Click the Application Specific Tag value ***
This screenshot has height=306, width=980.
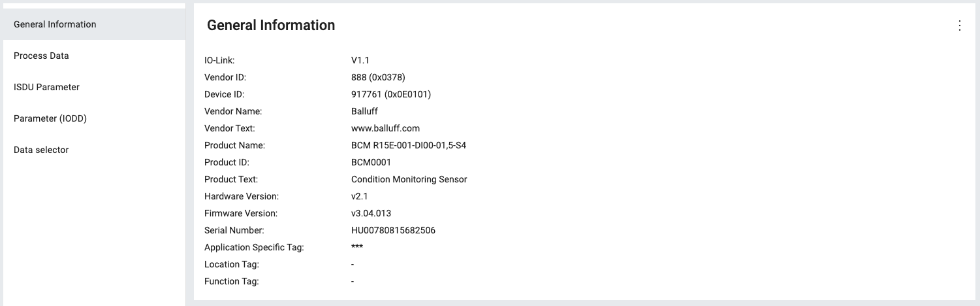pyautogui.click(x=357, y=247)
